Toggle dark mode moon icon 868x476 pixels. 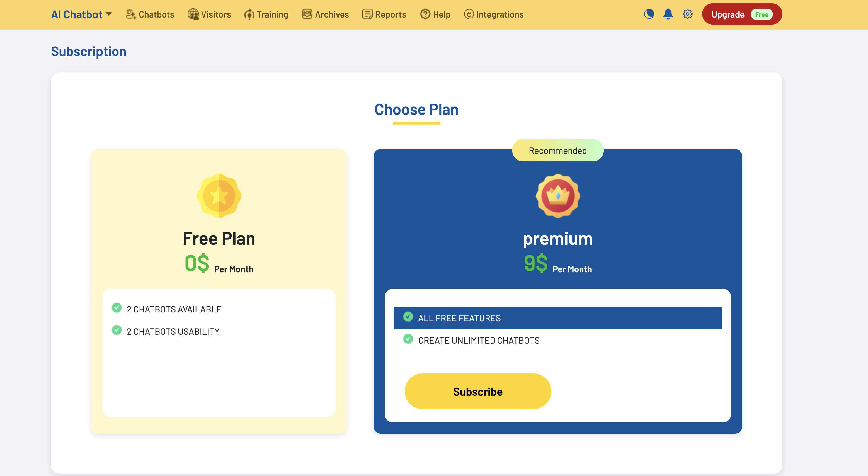[x=649, y=14]
